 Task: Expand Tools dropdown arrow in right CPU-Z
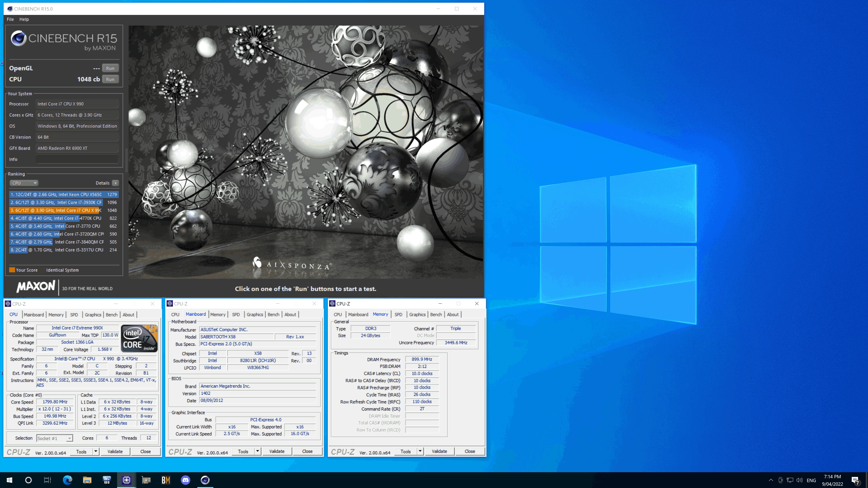(420, 451)
